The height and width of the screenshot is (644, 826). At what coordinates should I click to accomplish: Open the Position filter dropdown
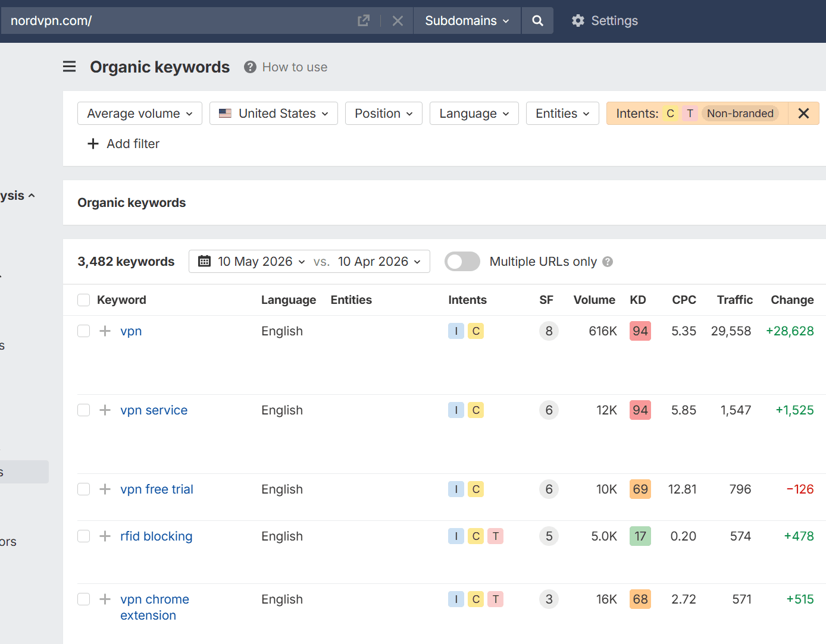click(384, 114)
